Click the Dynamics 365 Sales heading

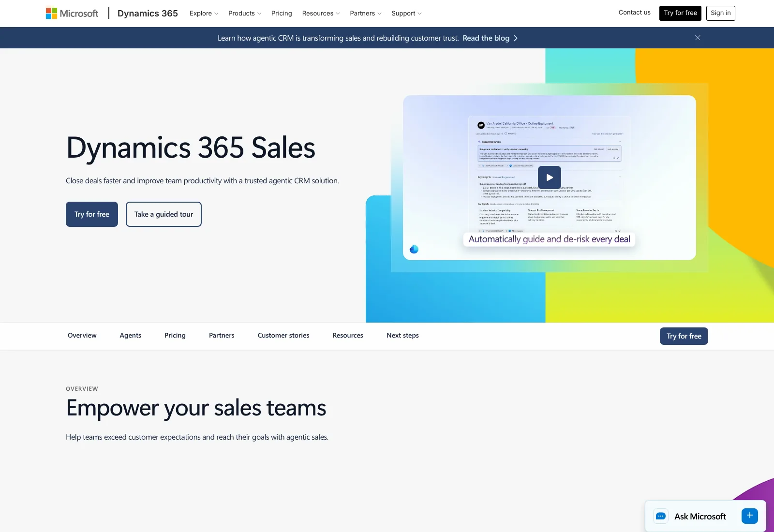[x=191, y=148]
